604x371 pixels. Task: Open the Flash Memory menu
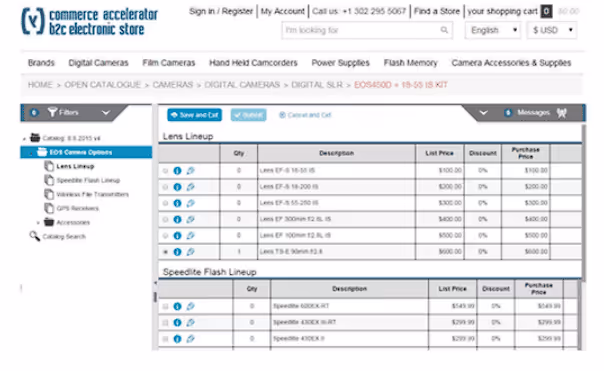[410, 63]
